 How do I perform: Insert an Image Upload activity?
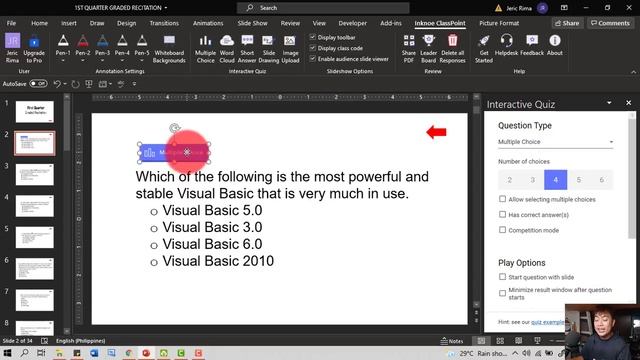coord(290,49)
